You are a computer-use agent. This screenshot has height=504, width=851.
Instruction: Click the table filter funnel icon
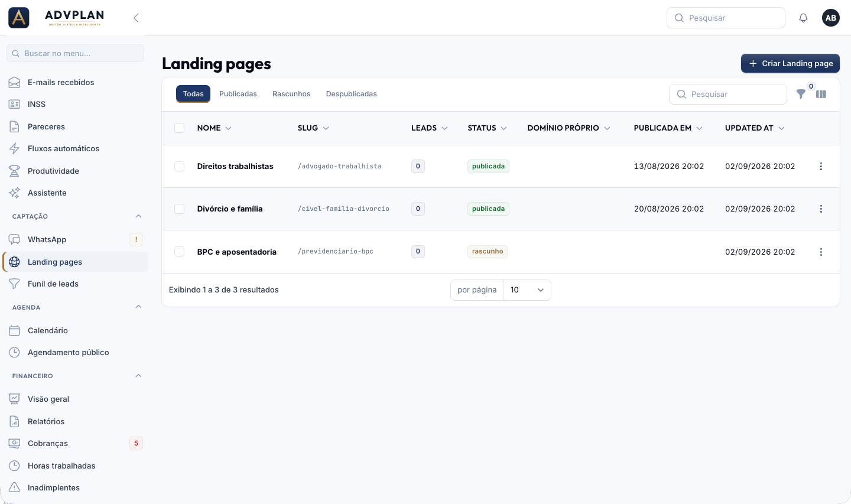tap(801, 94)
